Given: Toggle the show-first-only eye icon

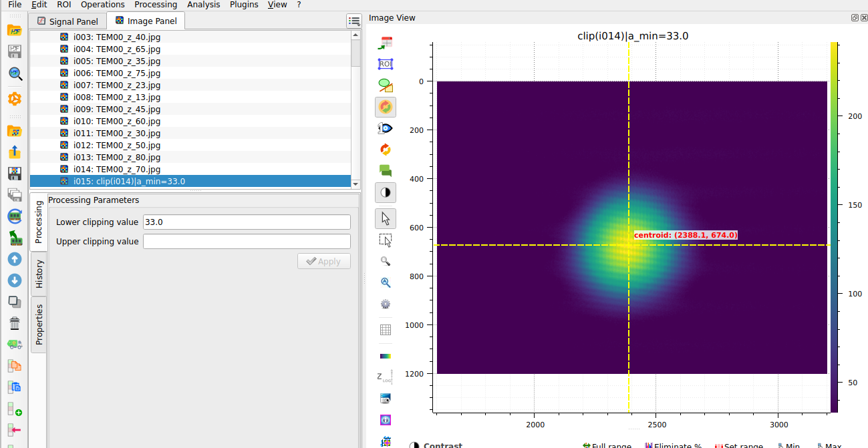Looking at the screenshot, I should [x=386, y=128].
